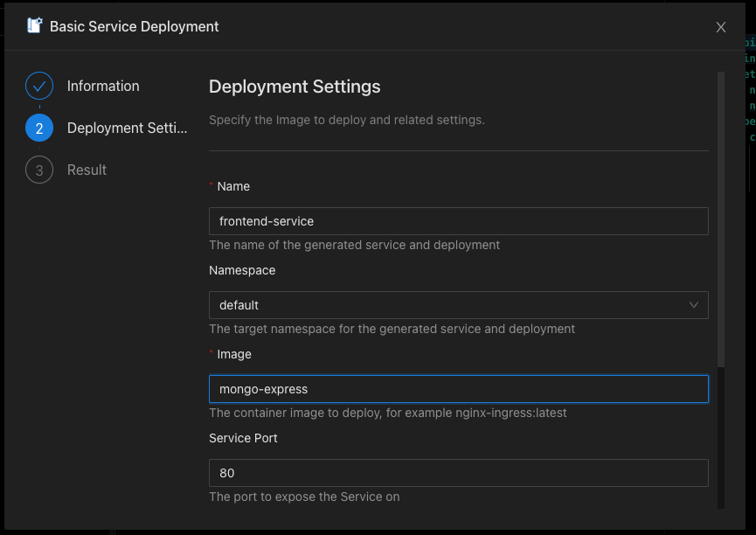This screenshot has width=756, height=535.
Task: Open the Deployment Settings step label
Action: tap(128, 128)
